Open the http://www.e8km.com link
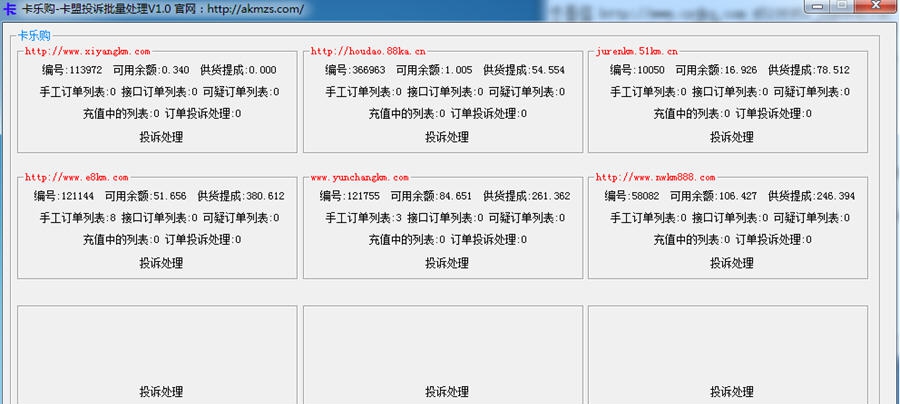The image size is (900, 404). (76, 178)
